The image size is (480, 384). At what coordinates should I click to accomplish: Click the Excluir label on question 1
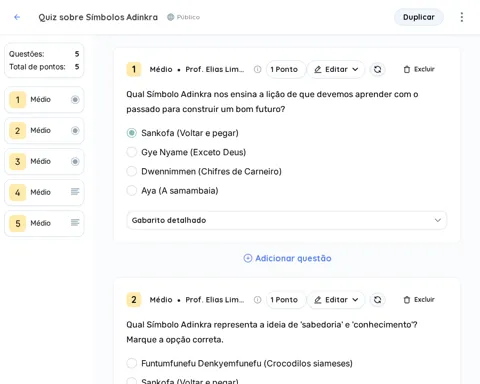point(424,69)
